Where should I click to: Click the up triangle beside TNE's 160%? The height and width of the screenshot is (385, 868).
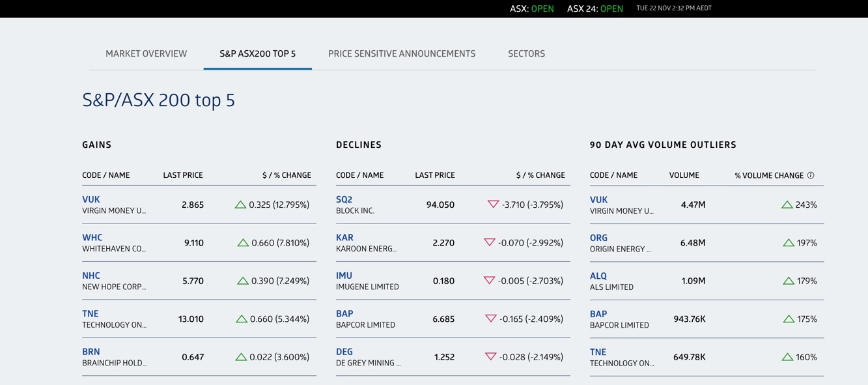coord(787,357)
